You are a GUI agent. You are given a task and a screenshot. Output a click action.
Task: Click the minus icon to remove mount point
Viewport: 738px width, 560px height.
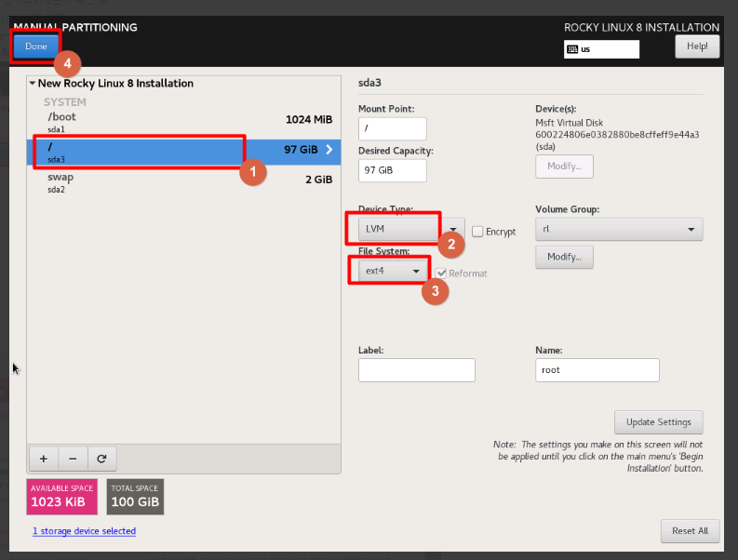73,459
